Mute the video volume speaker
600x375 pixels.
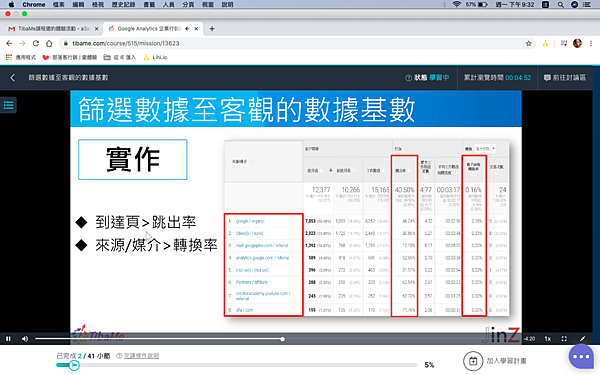[25, 339]
